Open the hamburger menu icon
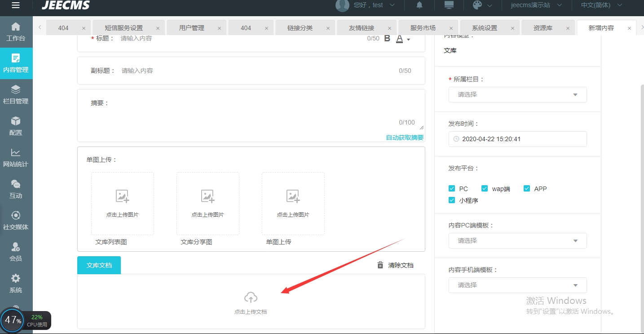The height and width of the screenshot is (334, 644). pos(16,5)
